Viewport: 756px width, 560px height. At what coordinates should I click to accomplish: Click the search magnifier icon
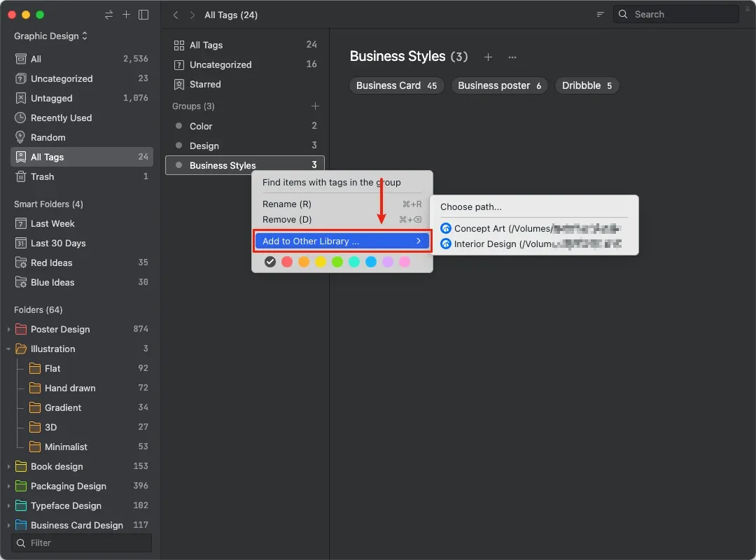[623, 14]
